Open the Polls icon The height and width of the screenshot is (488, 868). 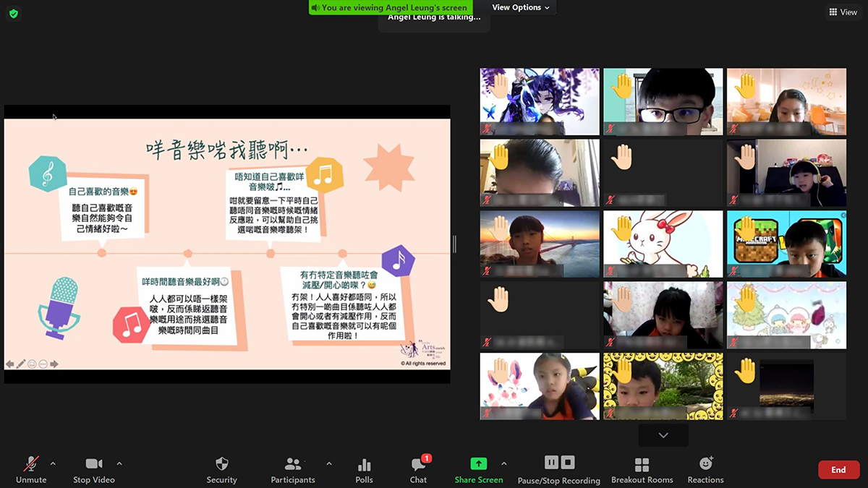364,470
